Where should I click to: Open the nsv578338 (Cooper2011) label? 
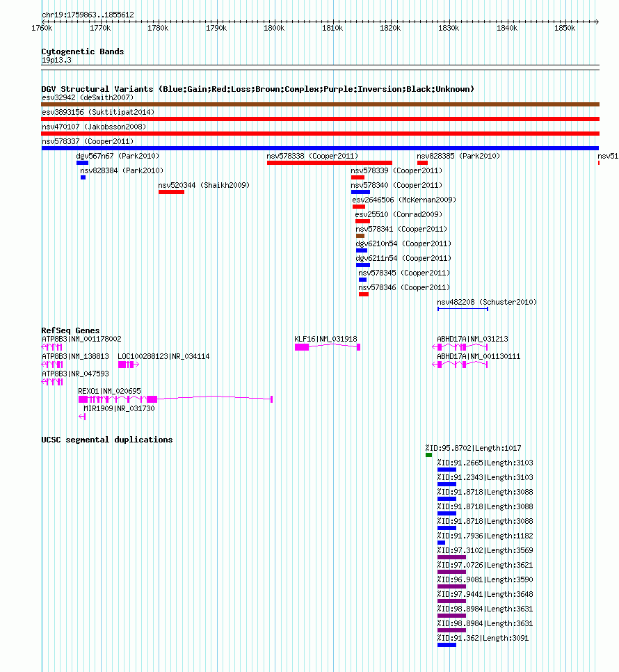click(312, 156)
